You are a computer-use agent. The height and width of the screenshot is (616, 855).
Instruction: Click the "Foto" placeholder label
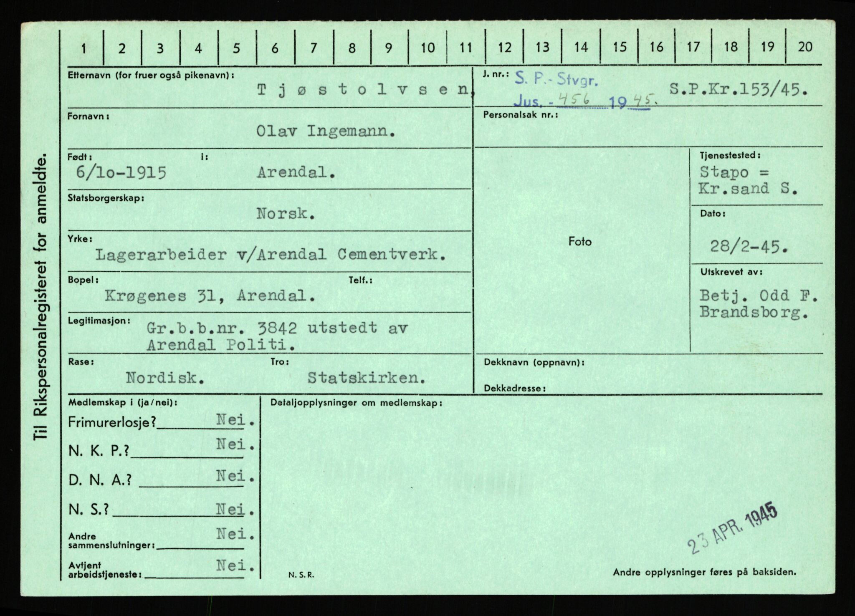[x=580, y=241]
